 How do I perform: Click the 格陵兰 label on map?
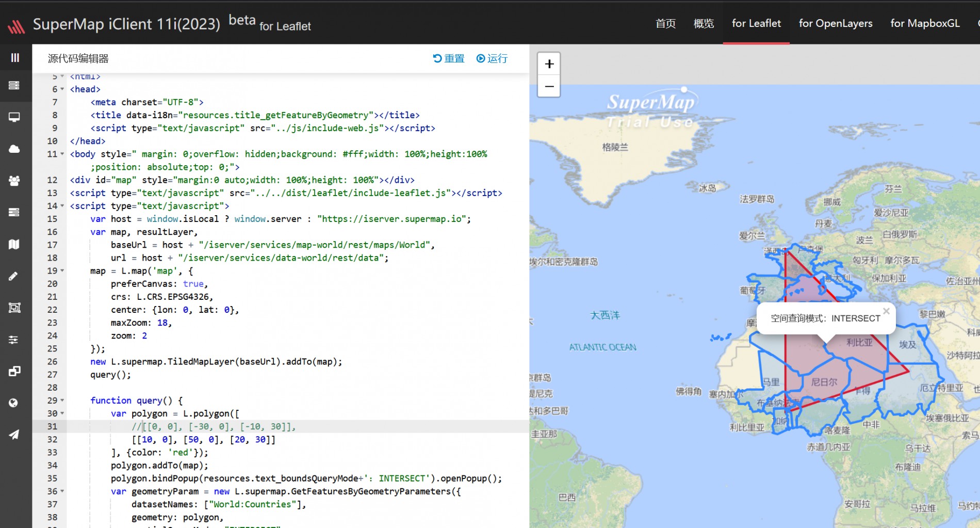tap(615, 147)
